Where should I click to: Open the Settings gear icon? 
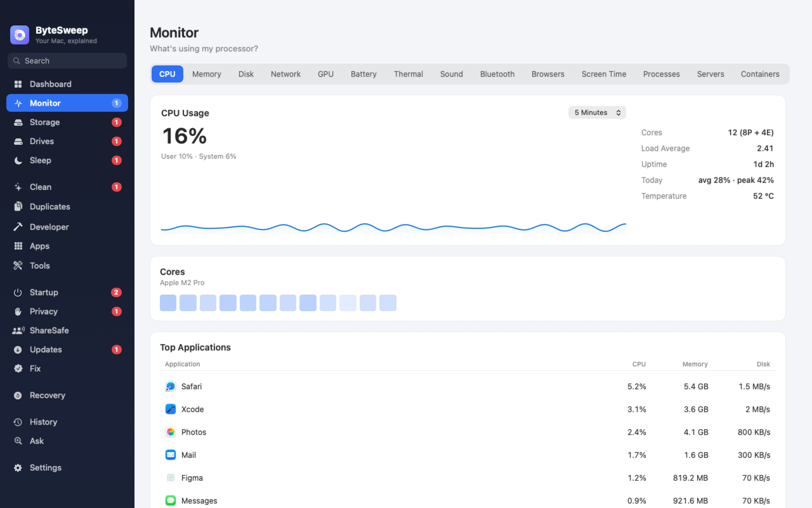tap(18, 468)
